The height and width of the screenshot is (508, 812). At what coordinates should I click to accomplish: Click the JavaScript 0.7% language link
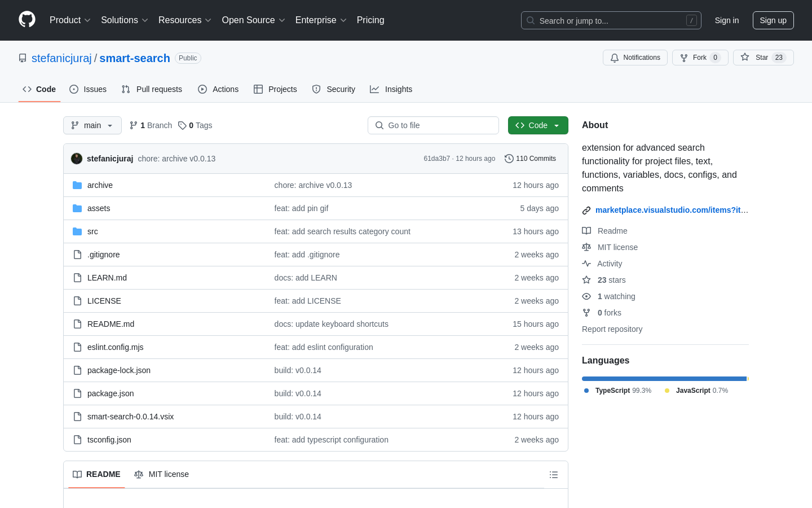696,391
